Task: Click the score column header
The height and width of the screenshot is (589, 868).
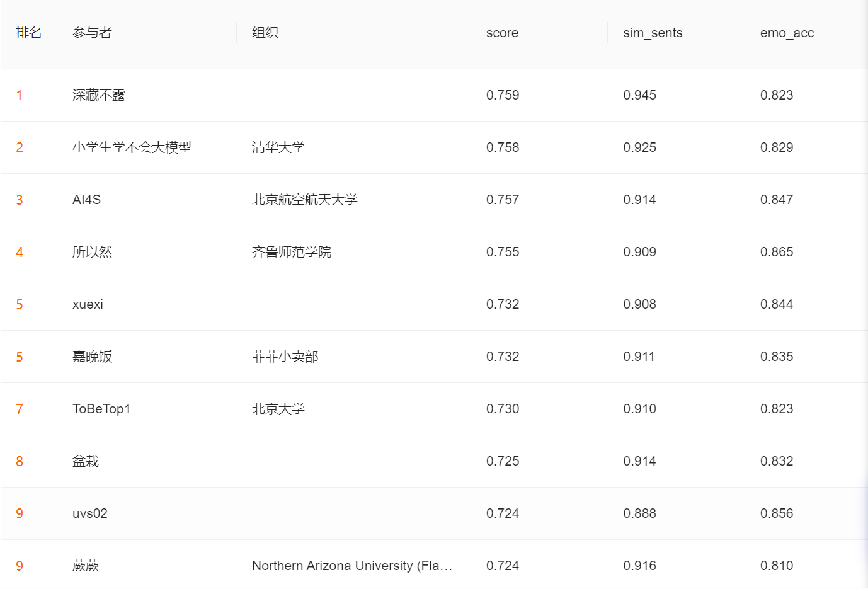Action: click(502, 33)
